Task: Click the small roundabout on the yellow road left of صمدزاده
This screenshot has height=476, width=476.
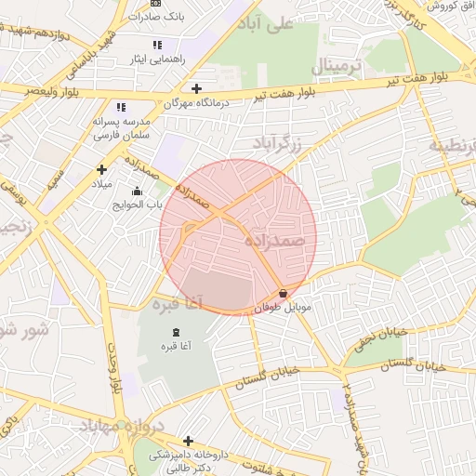Action: click(x=190, y=229)
